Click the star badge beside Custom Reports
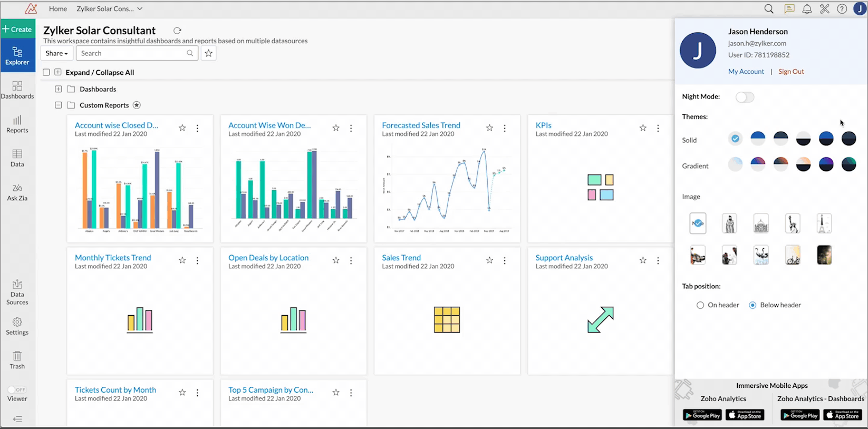This screenshot has width=868, height=429. tap(137, 105)
